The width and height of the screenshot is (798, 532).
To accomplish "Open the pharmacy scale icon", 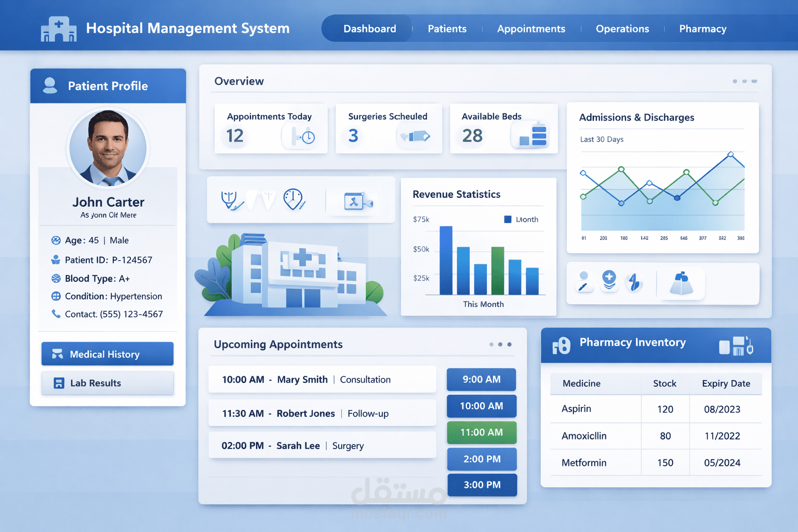I will point(681,283).
